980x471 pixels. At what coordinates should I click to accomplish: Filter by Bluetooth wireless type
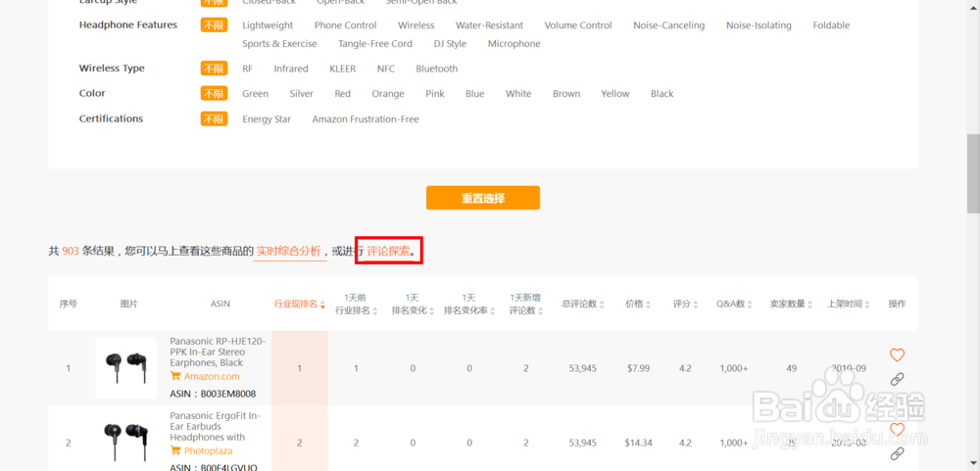[437, 69]
